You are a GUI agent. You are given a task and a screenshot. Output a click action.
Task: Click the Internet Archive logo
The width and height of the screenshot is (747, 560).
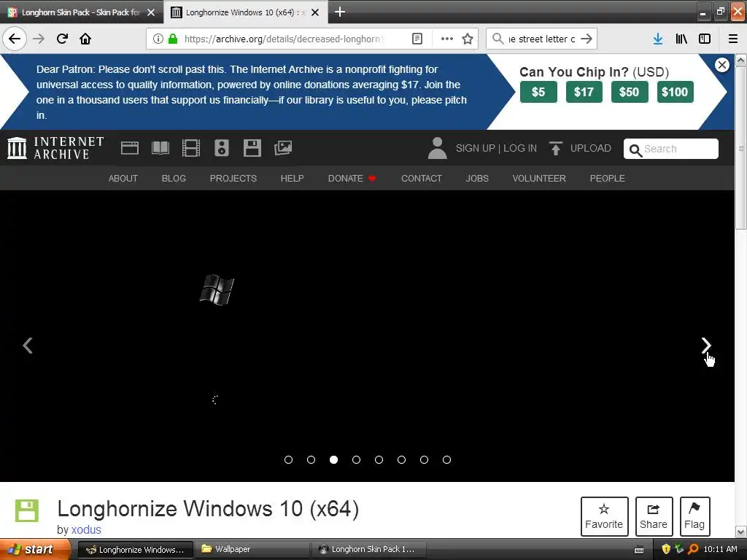(x=55, y=148)
